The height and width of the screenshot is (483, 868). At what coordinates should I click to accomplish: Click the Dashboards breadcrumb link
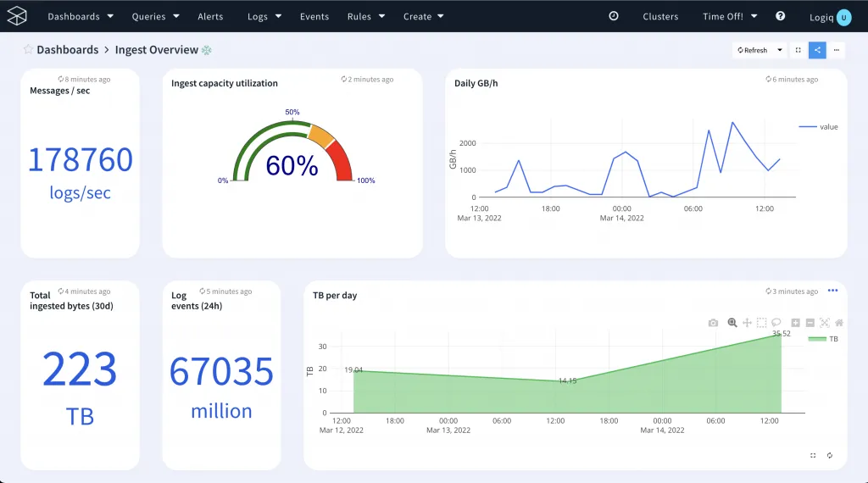tap(67, 50)
